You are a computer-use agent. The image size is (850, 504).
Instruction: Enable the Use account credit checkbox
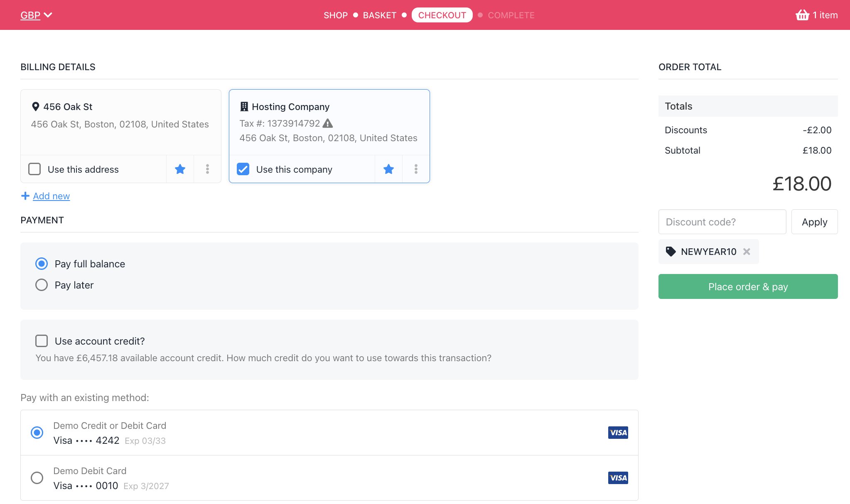click(42, 341)
